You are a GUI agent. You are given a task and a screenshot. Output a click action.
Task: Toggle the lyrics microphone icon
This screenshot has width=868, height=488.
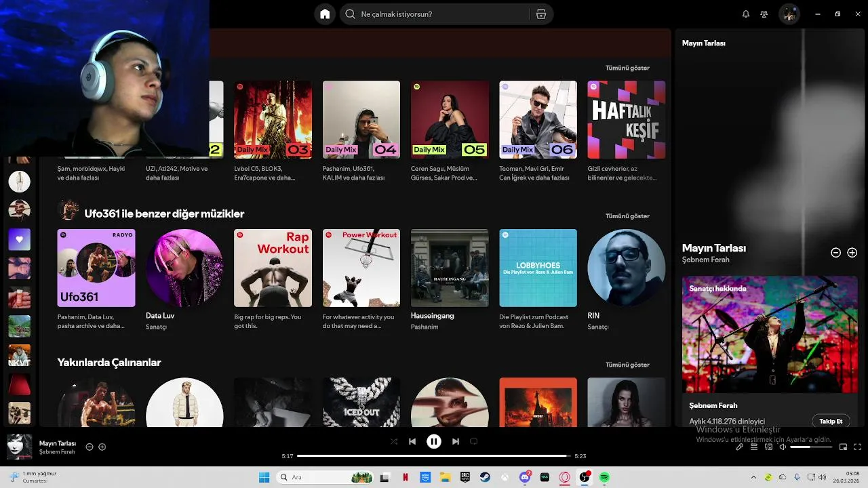coord(740,447)
